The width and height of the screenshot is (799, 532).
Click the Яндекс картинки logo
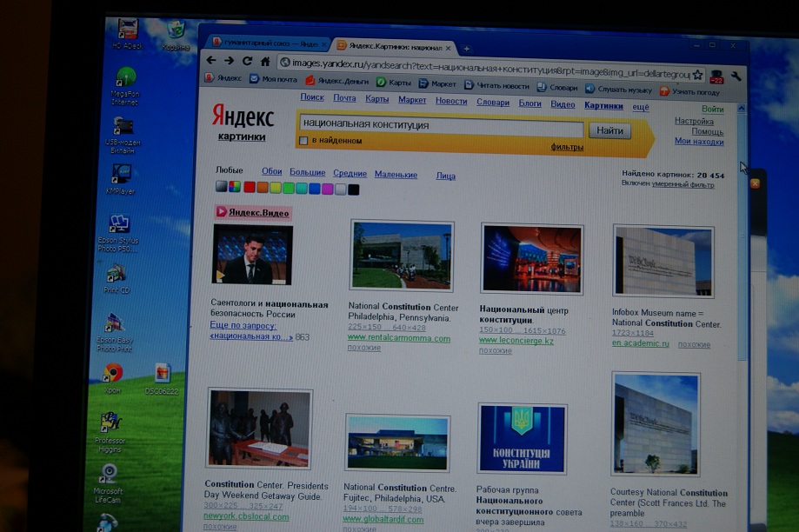(x=243, y=123)
